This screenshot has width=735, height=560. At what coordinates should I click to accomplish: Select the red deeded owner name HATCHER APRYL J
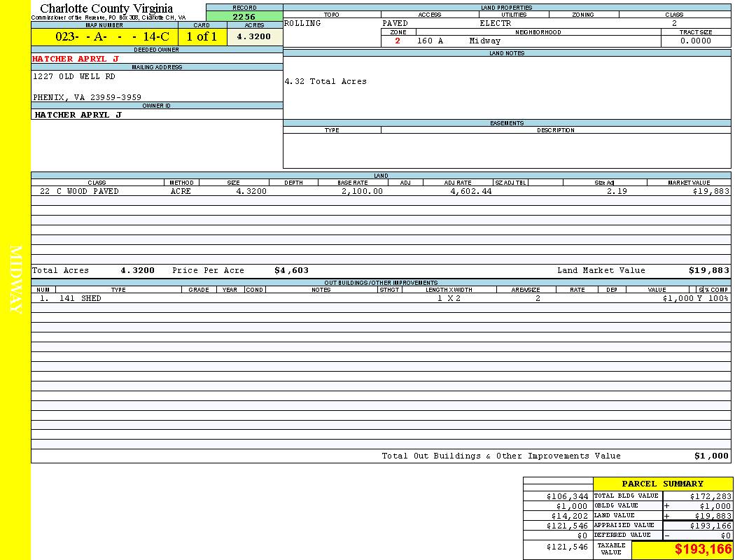coord(76,59)
